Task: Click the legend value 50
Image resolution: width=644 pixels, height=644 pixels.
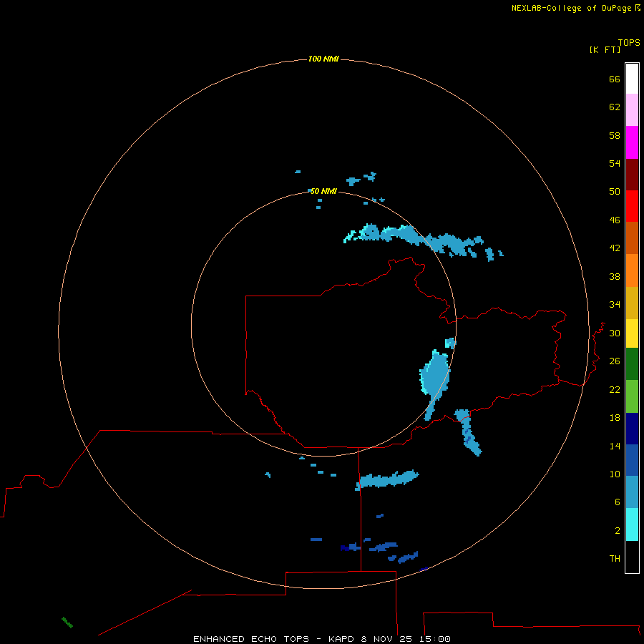Action: pyautogui.click(x=615, y=191)
